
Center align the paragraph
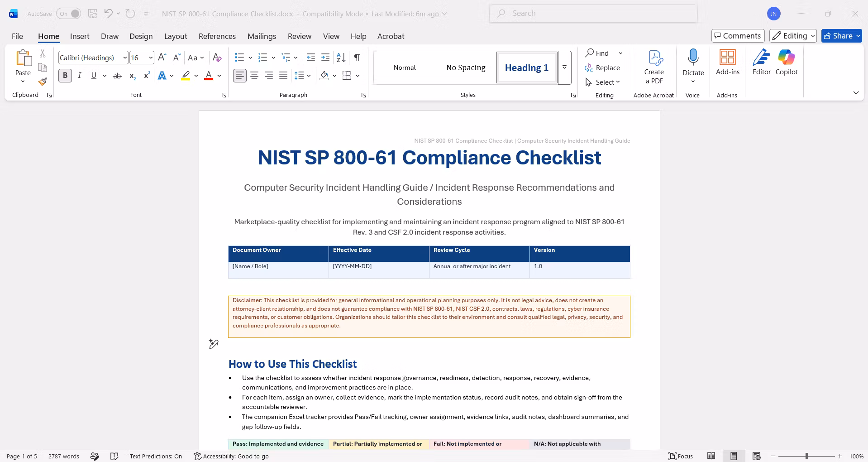[254, 76]
